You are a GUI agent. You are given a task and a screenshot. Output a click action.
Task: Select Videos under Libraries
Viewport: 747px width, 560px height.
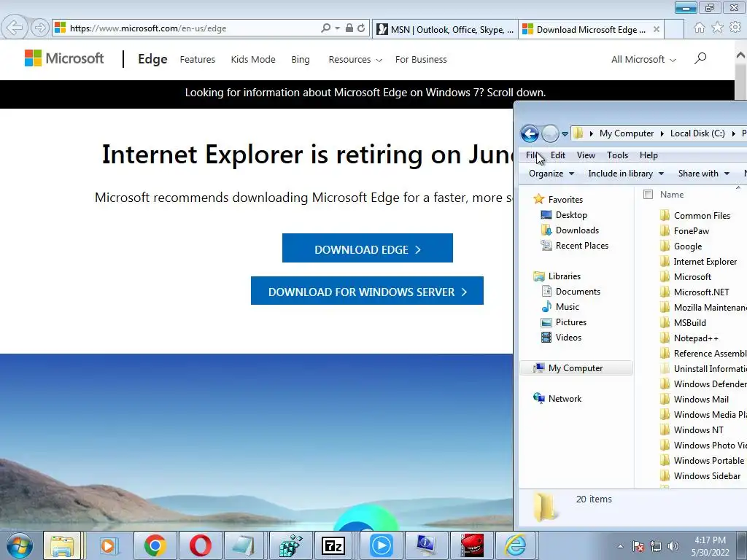pos(568,337)
